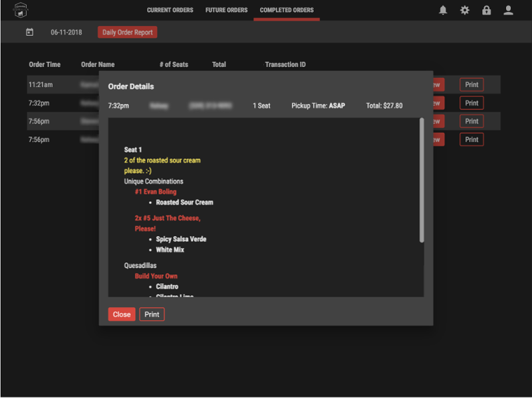Click the Total: $27.80 text
Image resolution: width=532 pixels, height=398 pixels.
[x=384, y=106]
